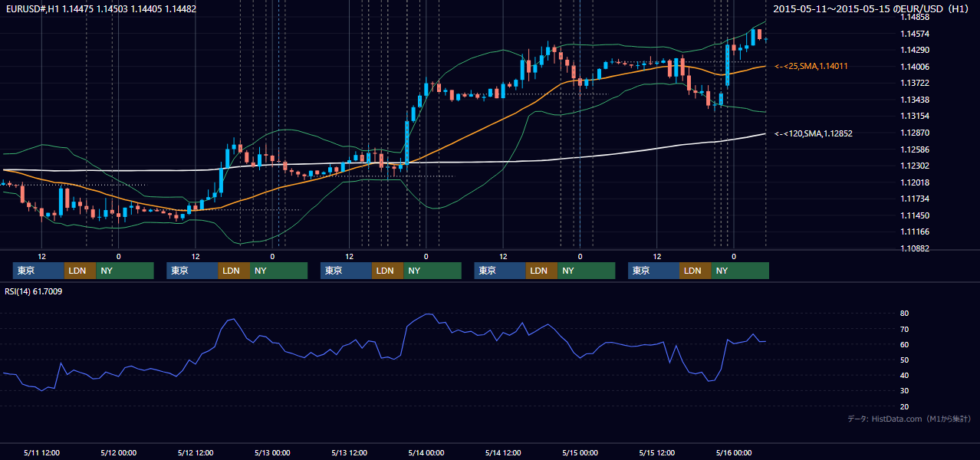Click the 5/12 12:00 time axis label

[x=196, y=452]
